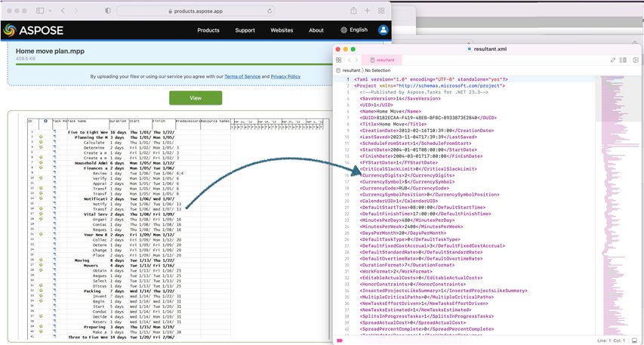
Task: Open related items grid icon in editor
Action: click(339, 60)
